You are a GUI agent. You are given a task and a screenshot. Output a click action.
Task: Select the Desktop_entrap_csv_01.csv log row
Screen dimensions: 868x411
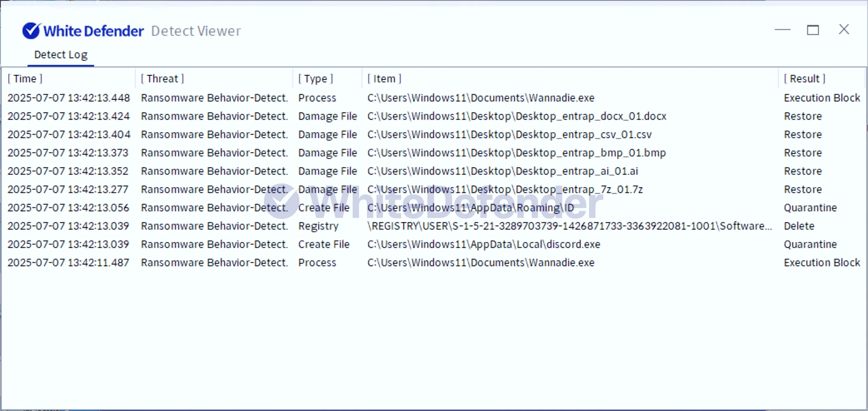tap(509, 135)
